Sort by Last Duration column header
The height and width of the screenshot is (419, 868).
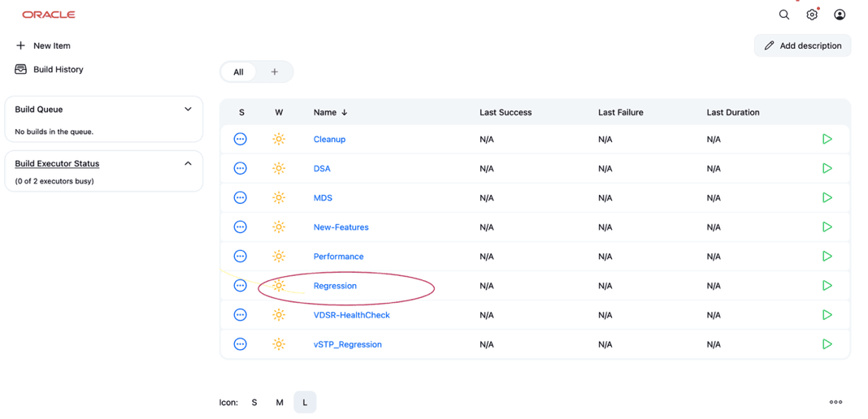733,112
